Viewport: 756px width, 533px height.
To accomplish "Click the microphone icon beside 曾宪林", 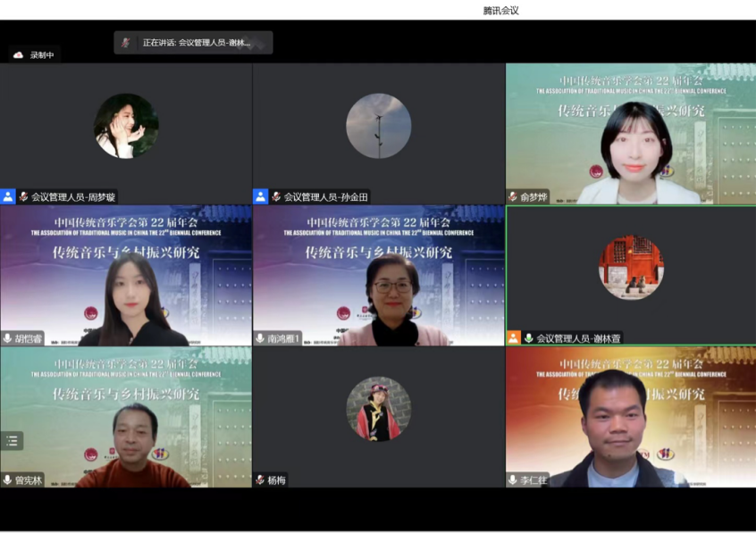I will [x=8, y=479].
